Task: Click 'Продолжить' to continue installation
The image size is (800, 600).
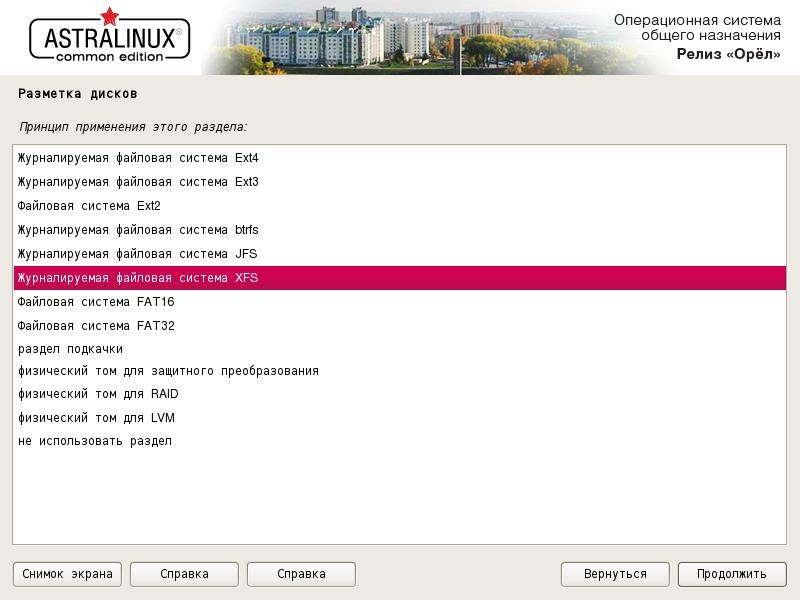Action: point(732,574)
